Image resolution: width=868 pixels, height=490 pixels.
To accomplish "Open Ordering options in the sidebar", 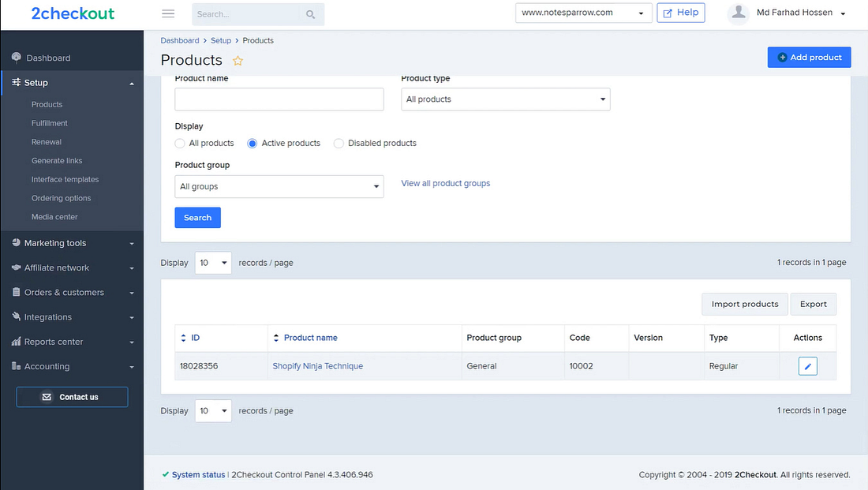I will tap(61, 198).
